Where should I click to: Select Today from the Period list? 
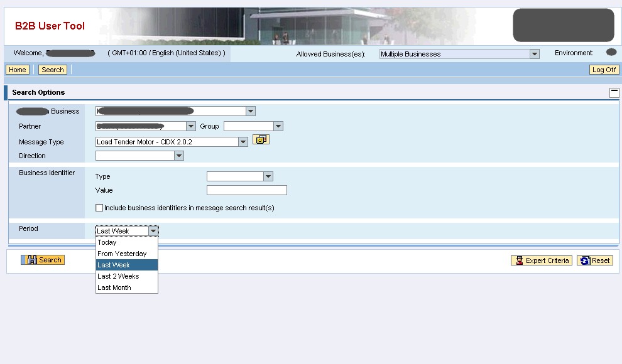107,242
